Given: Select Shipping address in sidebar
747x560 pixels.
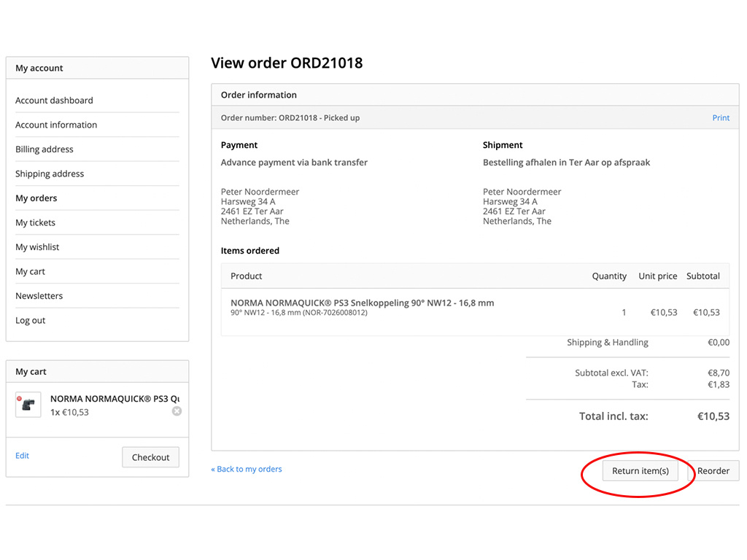Looking at the screenshot, I should click(50, 174).
